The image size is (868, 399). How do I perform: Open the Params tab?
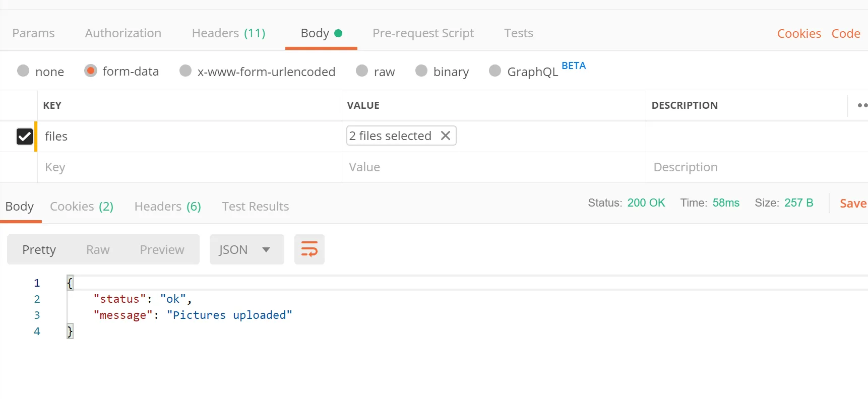(33, 33)
